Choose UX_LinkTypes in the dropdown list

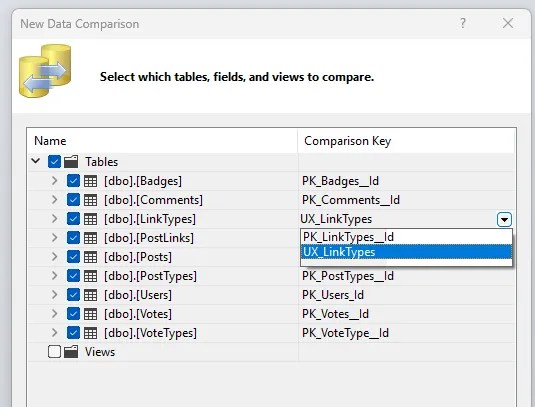coord(406,252)
